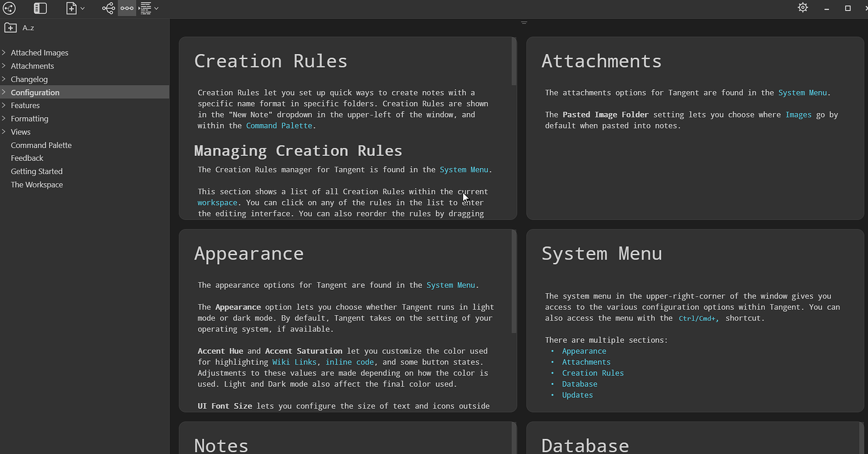Screen dimensions: 868x454
Task: Click the System Menu card title
Action: tap(602, 253)
